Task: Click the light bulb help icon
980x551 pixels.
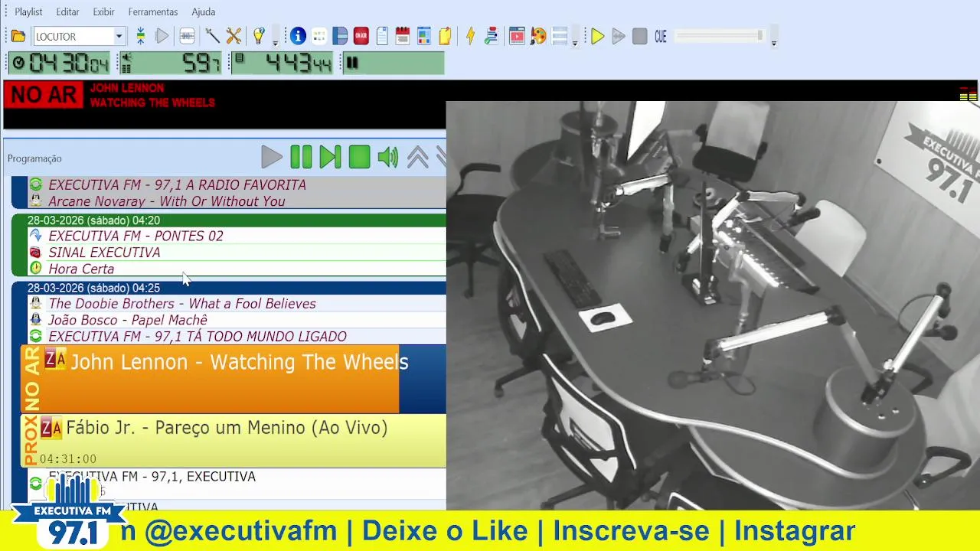Action: point(259,36)
